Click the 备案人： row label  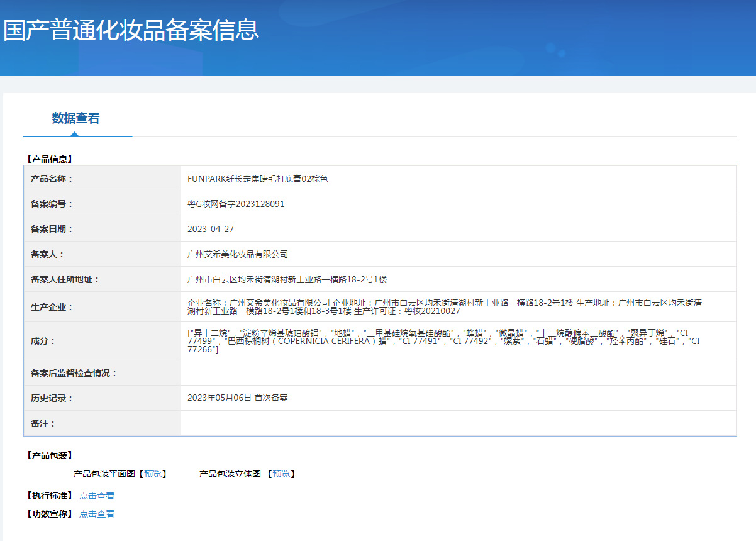[x=48, y=254]
